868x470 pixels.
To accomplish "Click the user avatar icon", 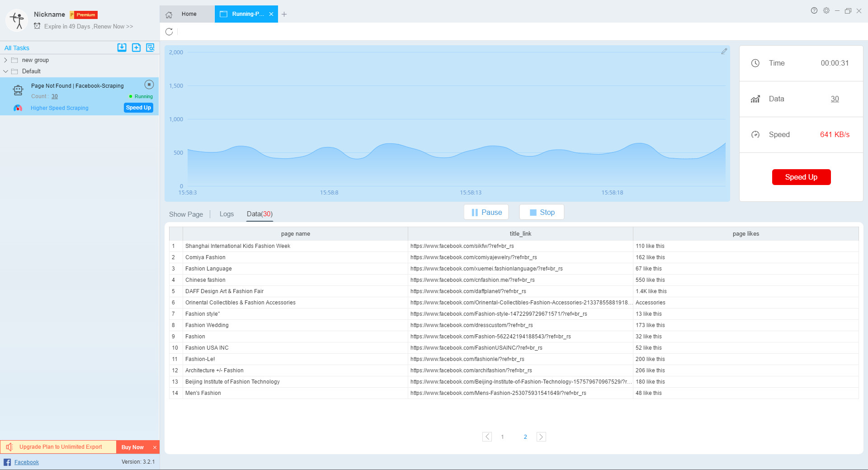I will (17, 20).
